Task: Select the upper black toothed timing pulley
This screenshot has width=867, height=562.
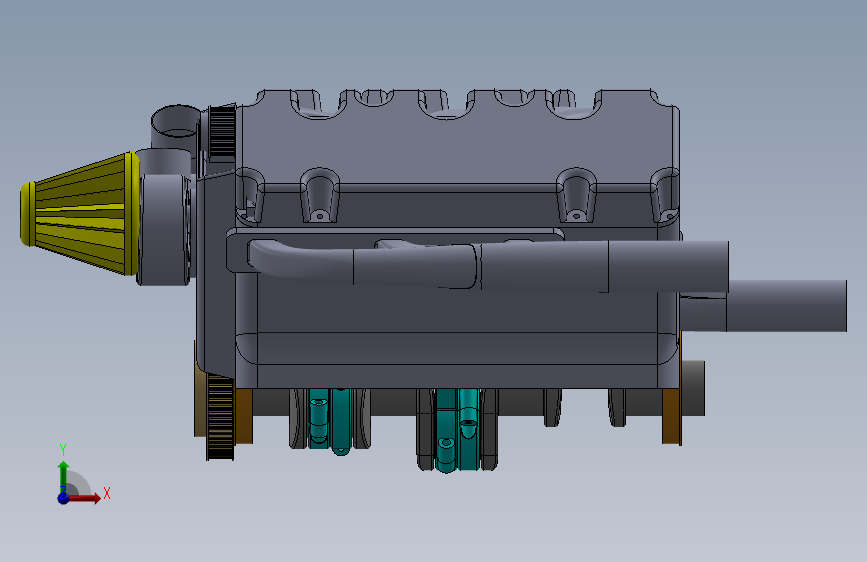Action: (222, 133)
